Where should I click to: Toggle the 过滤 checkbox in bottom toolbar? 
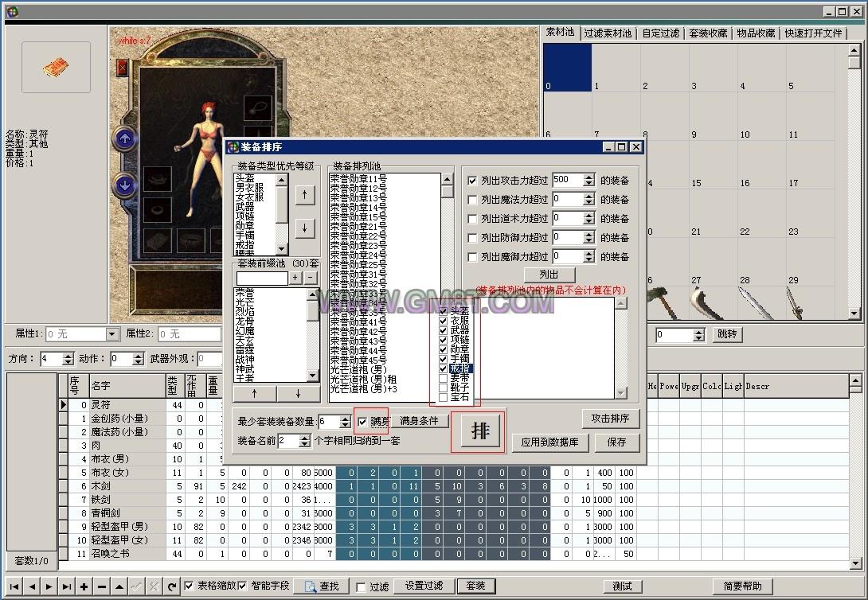[x=361, y=587]
